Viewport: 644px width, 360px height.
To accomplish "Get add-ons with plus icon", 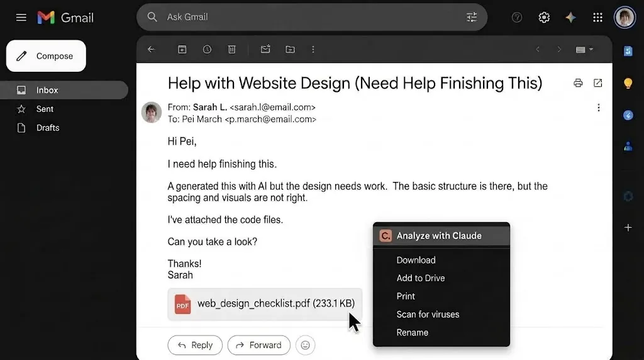I will 628,227.
